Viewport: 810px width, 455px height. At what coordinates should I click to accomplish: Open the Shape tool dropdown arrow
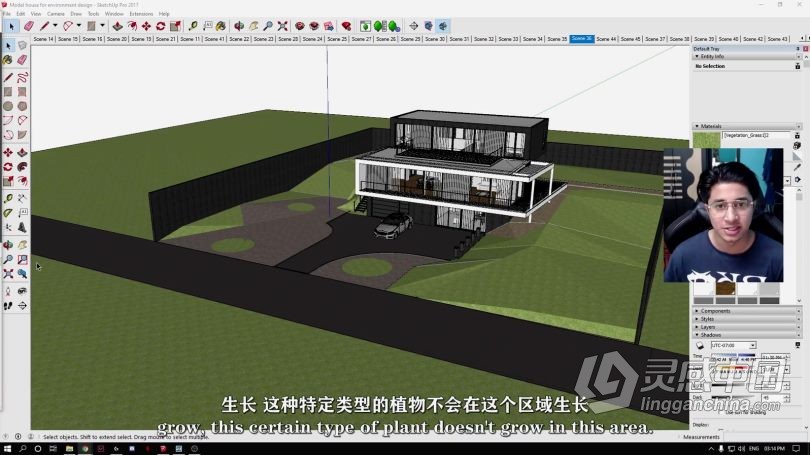click(102, 26)
